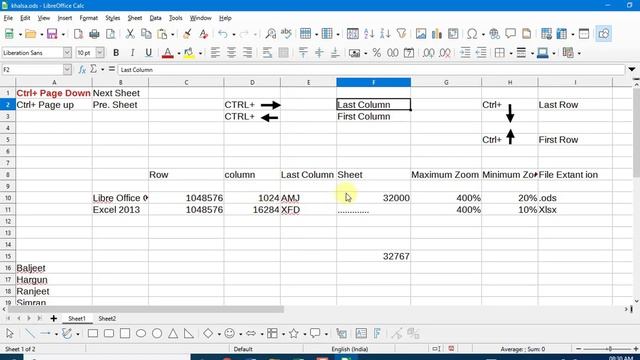This screenshot has width=640, height=360.
Task: Insert a chart using the chart icon
Action: click(437, 34)
